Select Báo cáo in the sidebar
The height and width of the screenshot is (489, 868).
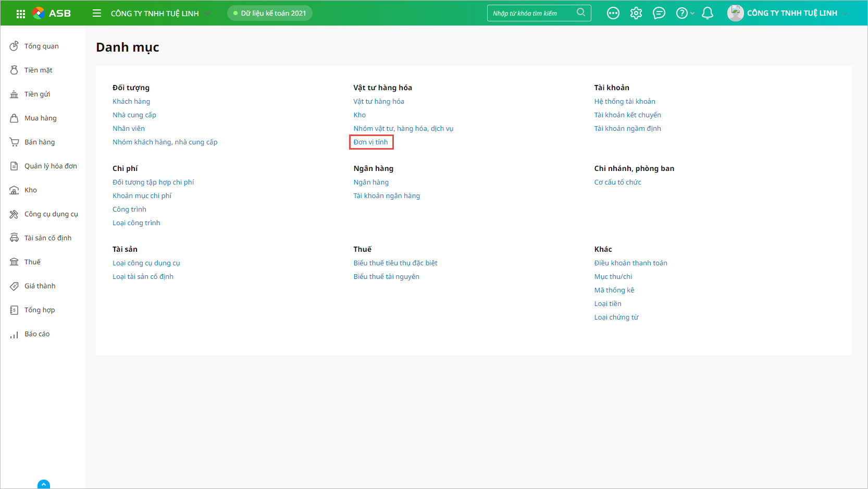pos(37,334)
